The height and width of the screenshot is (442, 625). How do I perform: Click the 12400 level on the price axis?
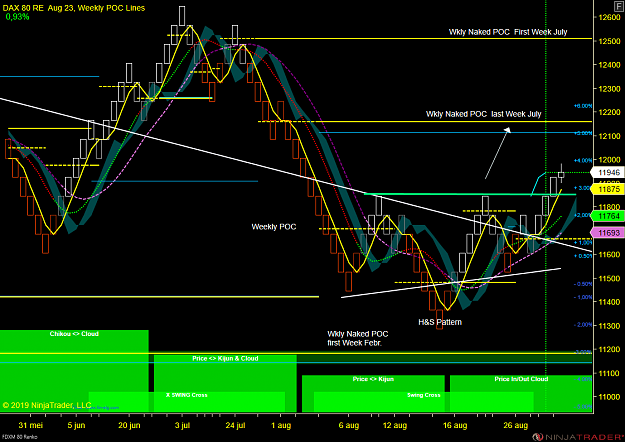pos(609,65)
